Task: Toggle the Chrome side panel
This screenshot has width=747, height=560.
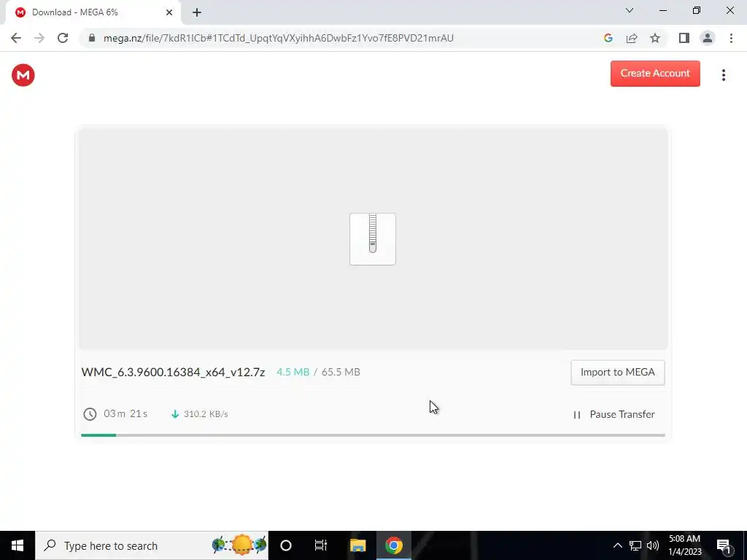Action: point(684,38)
